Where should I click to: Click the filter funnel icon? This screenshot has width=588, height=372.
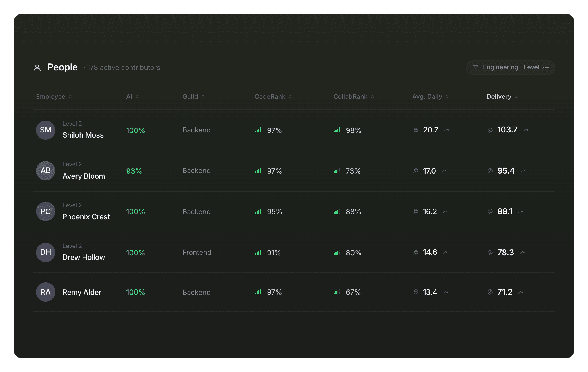click(x=476, y=67)
